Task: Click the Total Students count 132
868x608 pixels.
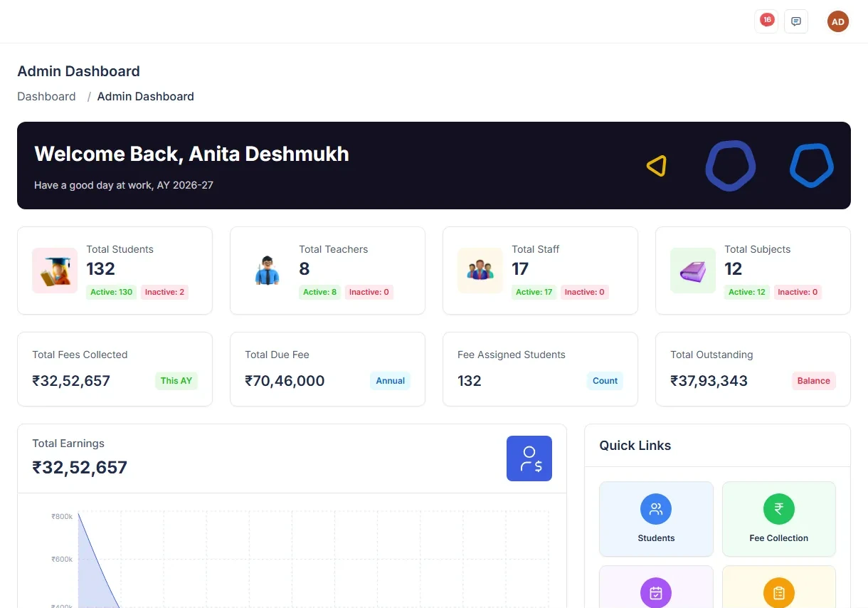Action: point(100,268)
